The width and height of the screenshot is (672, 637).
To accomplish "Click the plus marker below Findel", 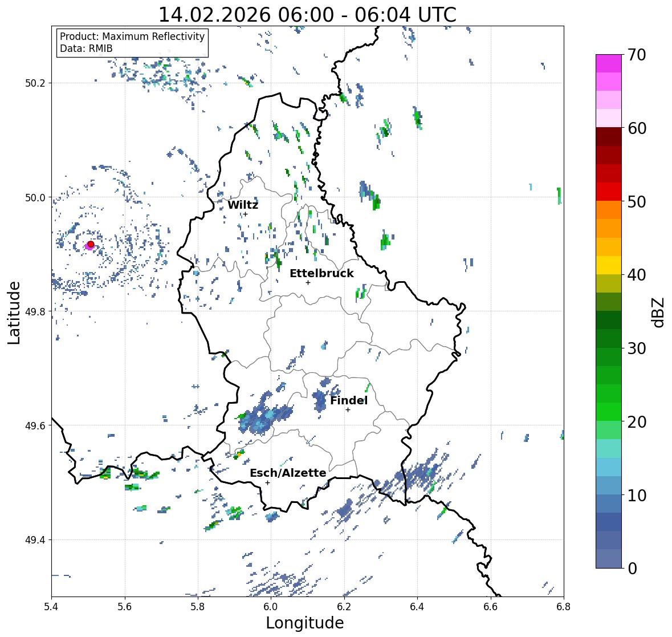I will click(x=348, y=410).
